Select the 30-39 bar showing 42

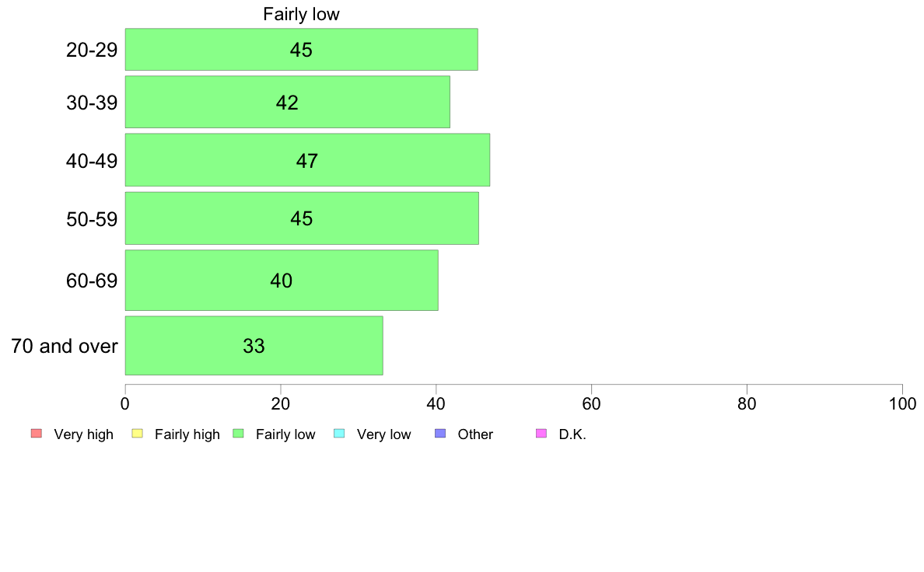288,102
